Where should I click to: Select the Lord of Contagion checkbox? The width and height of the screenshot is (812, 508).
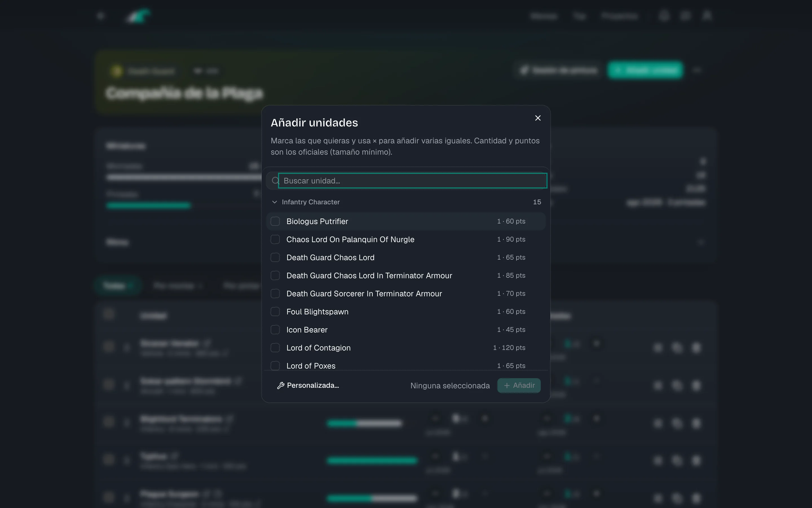pyautogui.click(x=275, y=348)
